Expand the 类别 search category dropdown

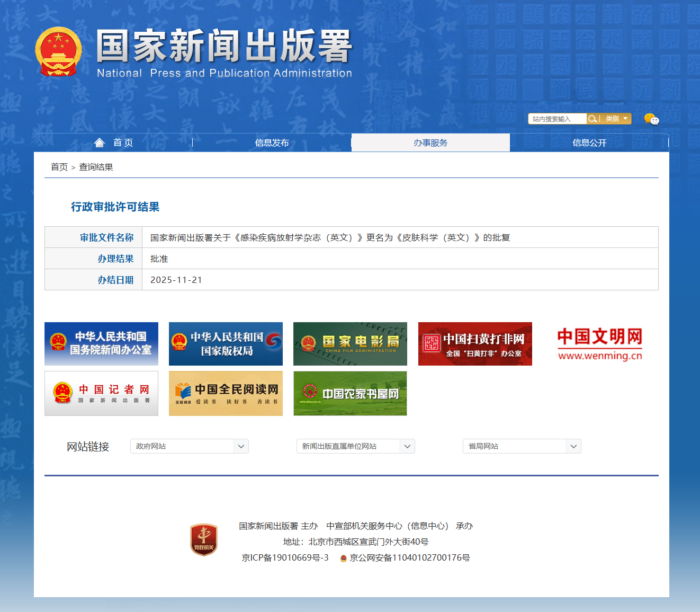(x=617, y=119)
